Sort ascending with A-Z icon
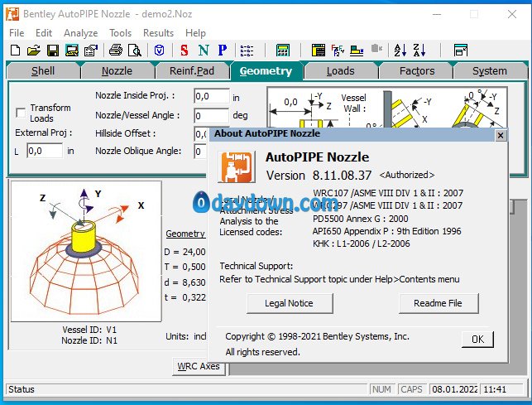The height and width of the screenshot is (405, 532). (400, 51)
